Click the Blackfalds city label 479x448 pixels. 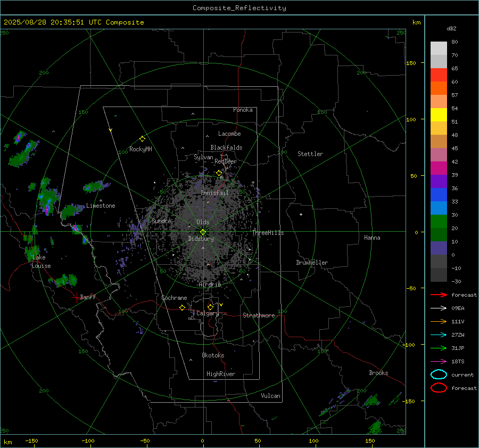pos(226,148)
